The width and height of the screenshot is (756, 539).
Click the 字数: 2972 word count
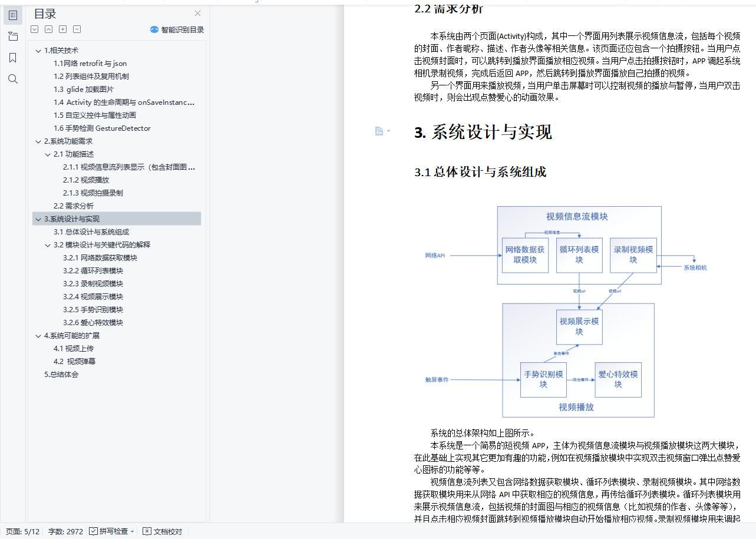pyautogui.click(x=65, y=531)
